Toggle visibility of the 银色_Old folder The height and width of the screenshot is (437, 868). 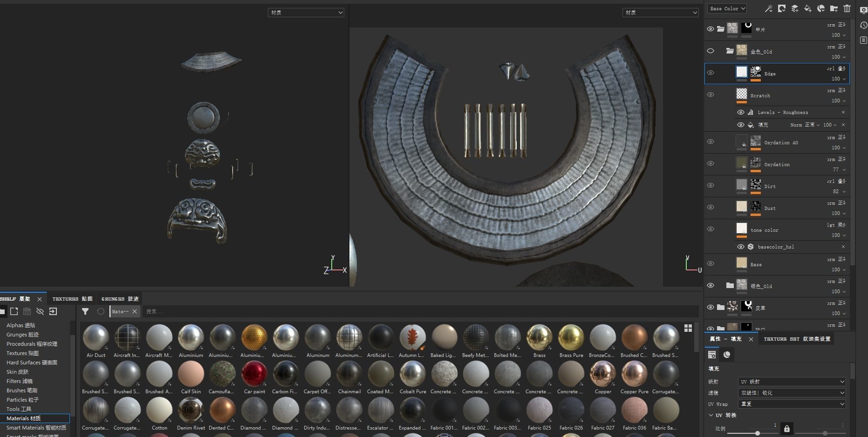(711, 286)
